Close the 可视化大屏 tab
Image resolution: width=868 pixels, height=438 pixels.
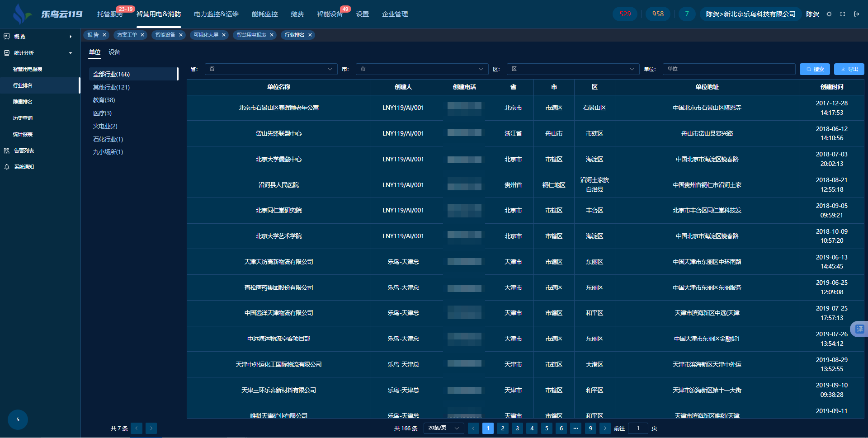[x=224, y=35]
